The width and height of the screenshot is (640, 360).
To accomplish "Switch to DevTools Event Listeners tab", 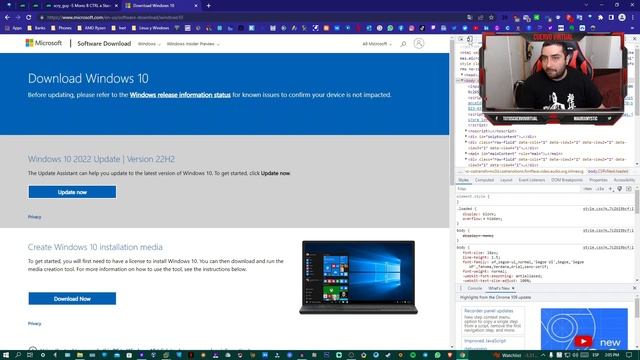I will point(532,180).
